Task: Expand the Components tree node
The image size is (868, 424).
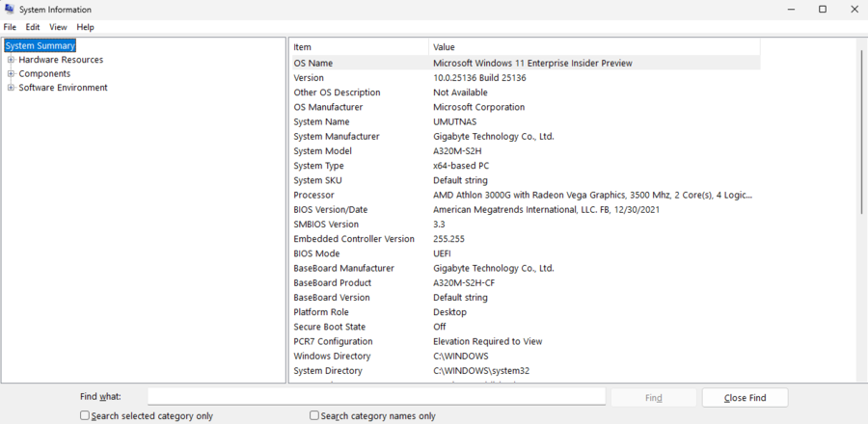Action: point(11,74)
